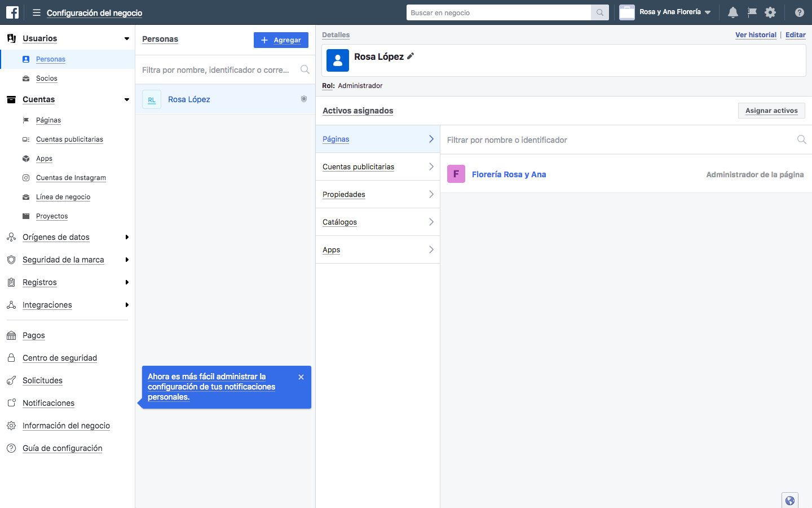
Task: Click the Notificaciones sidebar icon
Action: (11, 403)
